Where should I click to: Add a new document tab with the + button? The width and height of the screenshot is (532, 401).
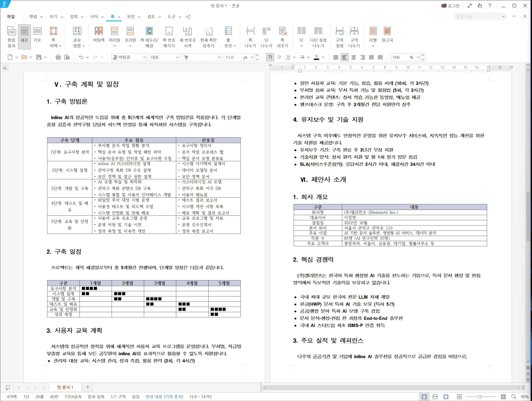click(x=88, y=387)
